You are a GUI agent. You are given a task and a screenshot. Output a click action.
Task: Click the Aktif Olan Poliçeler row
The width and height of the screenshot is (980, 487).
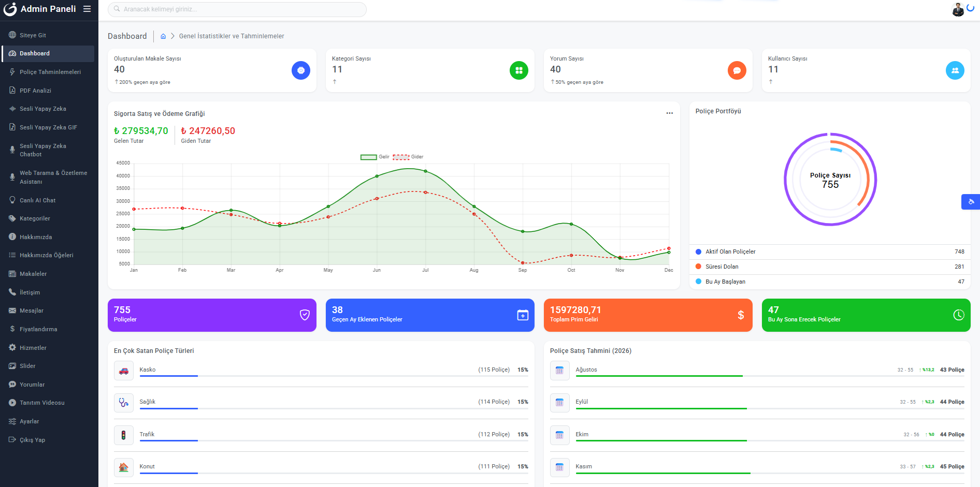(830, 252)
